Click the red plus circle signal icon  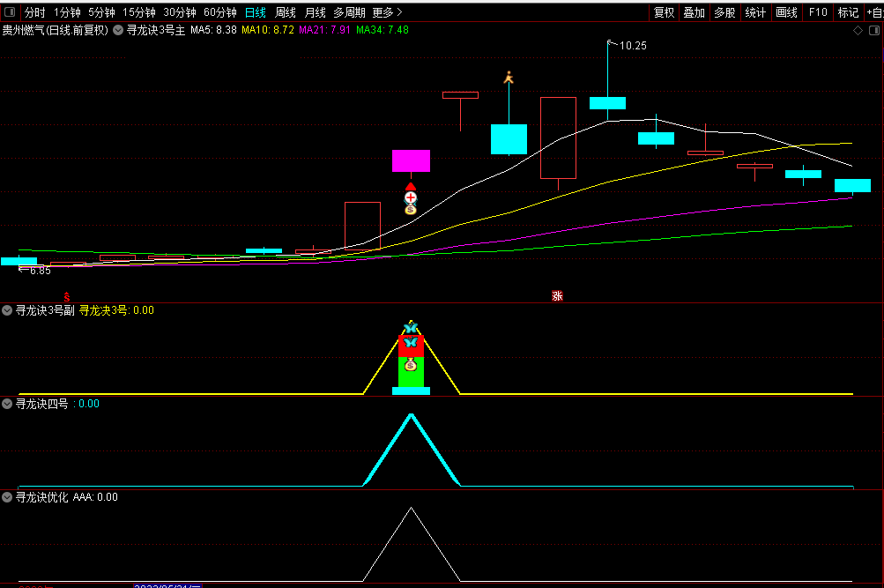coord(410,197)
